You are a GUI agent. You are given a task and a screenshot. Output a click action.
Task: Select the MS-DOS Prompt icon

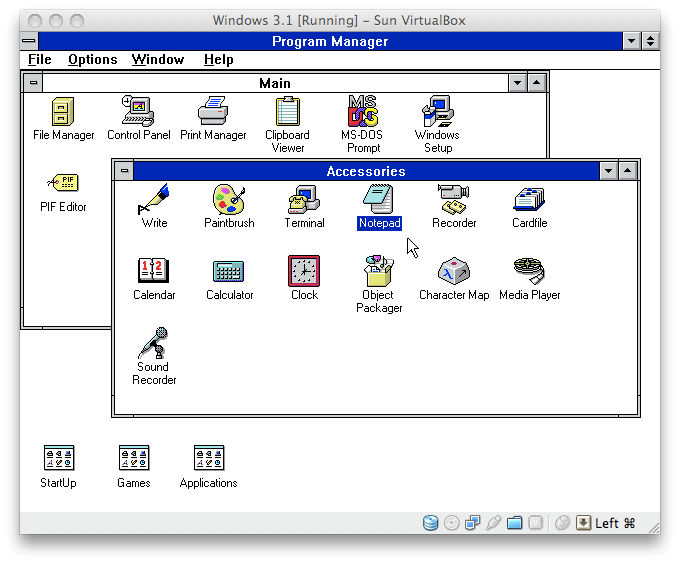[363, 111]
